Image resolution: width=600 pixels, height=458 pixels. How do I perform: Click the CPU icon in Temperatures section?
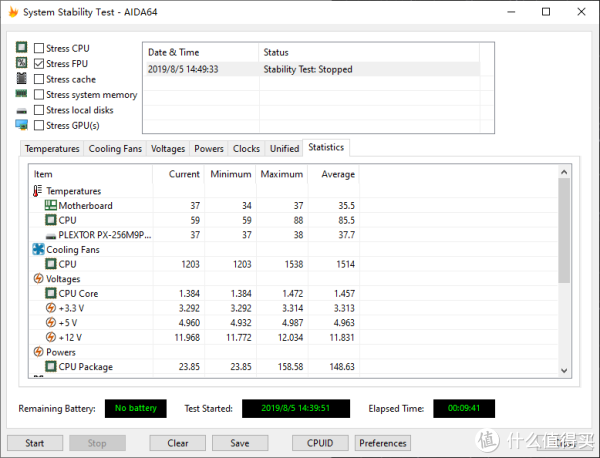51,220
